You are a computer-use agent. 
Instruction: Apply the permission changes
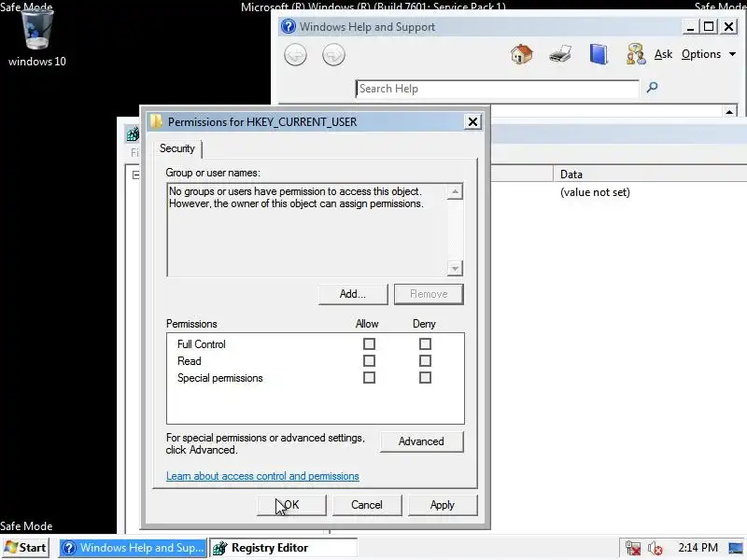[443, 505]
